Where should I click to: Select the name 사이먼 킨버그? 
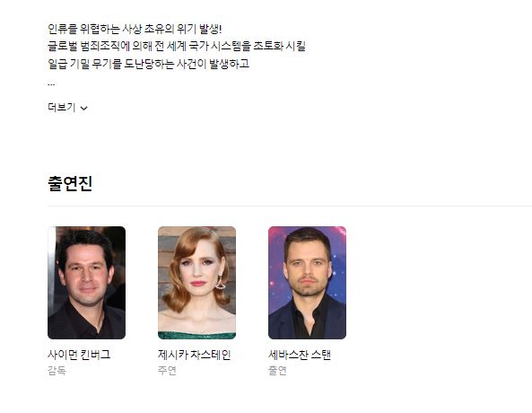[79, 355]
